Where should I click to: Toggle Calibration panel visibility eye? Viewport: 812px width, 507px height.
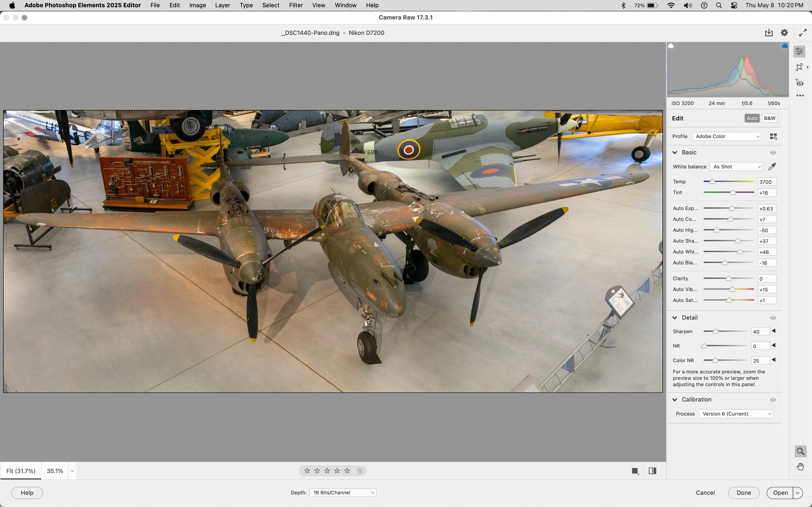[x=773, y=400]
